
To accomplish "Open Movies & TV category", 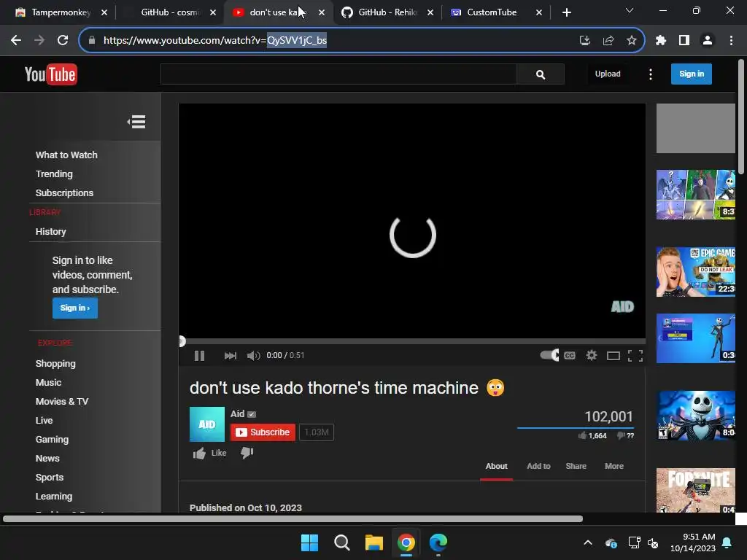I will [x=62, y=402].
